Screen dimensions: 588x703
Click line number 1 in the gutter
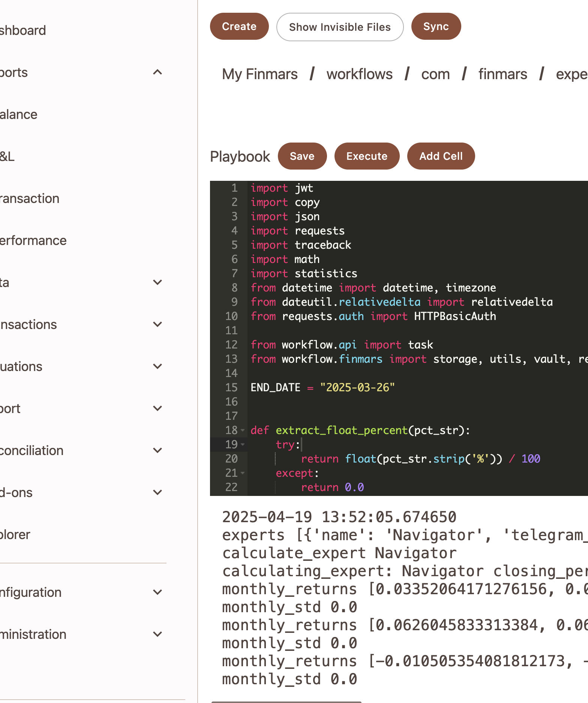click(x=234, y=188)
